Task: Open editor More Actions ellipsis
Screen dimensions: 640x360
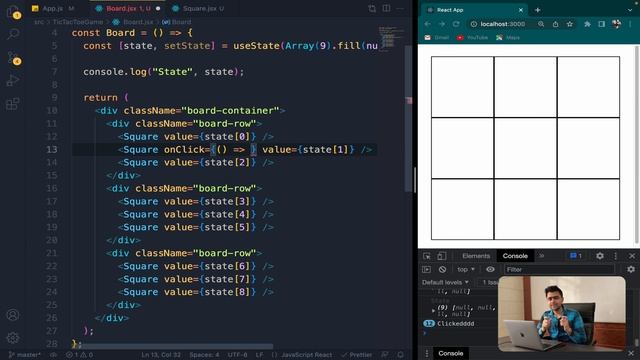Action: (x=400, y=8)
